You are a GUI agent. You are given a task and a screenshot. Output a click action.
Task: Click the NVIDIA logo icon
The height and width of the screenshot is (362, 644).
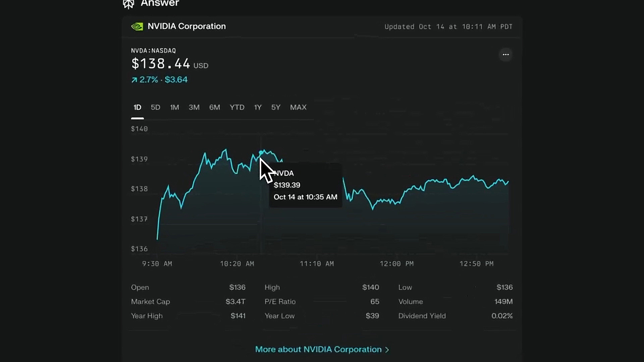click(137, 26)
